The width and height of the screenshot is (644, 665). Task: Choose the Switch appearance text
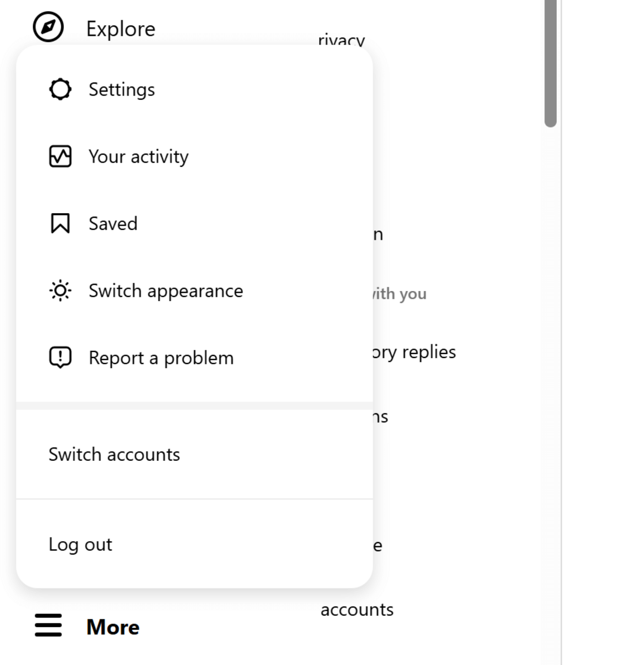pos(166,291)
